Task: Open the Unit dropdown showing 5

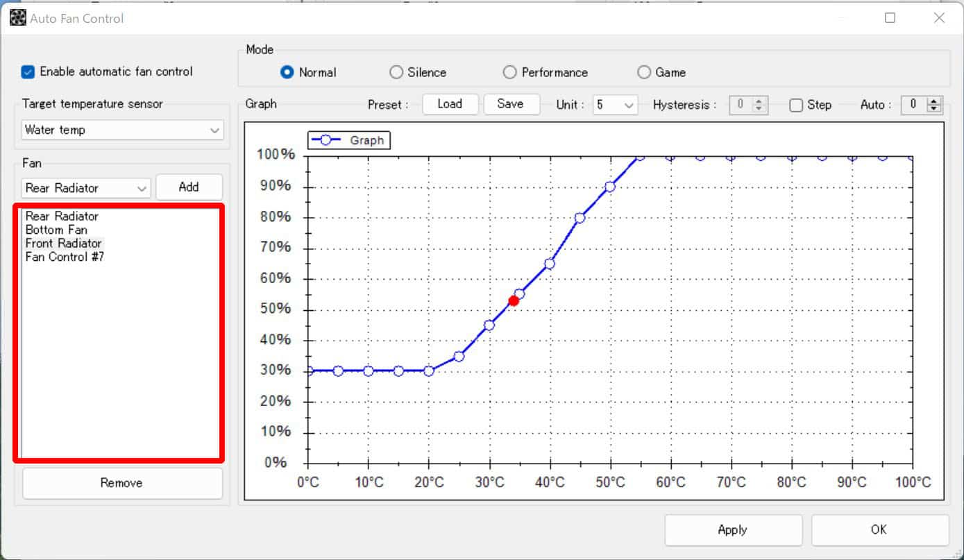Action: click(616, 105)
